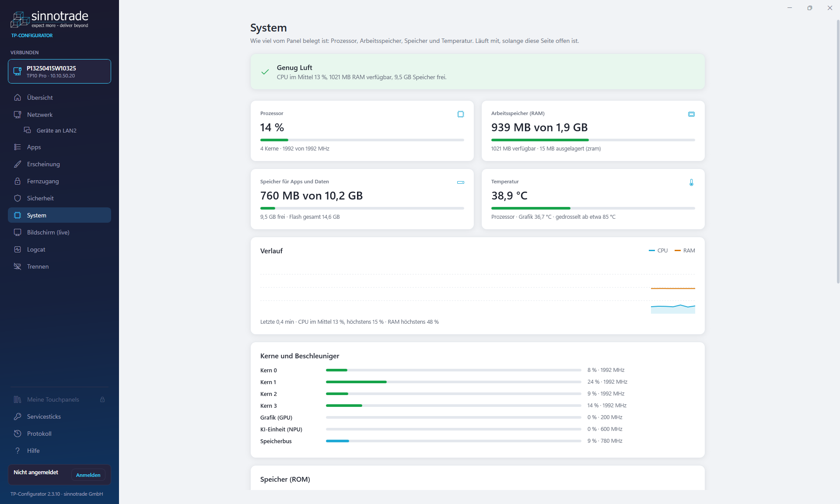Click the Servicesticks key icon

tap(17, 416)
